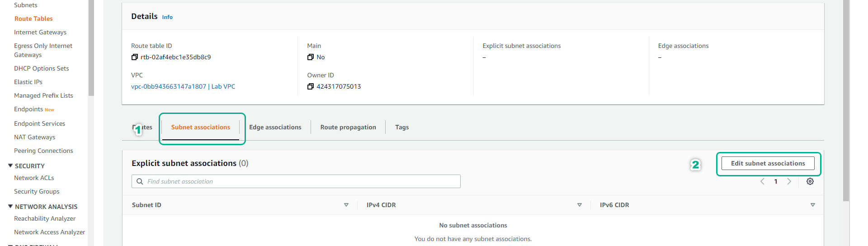
Task: Copy the Main value icon
Action: point(310,57)
